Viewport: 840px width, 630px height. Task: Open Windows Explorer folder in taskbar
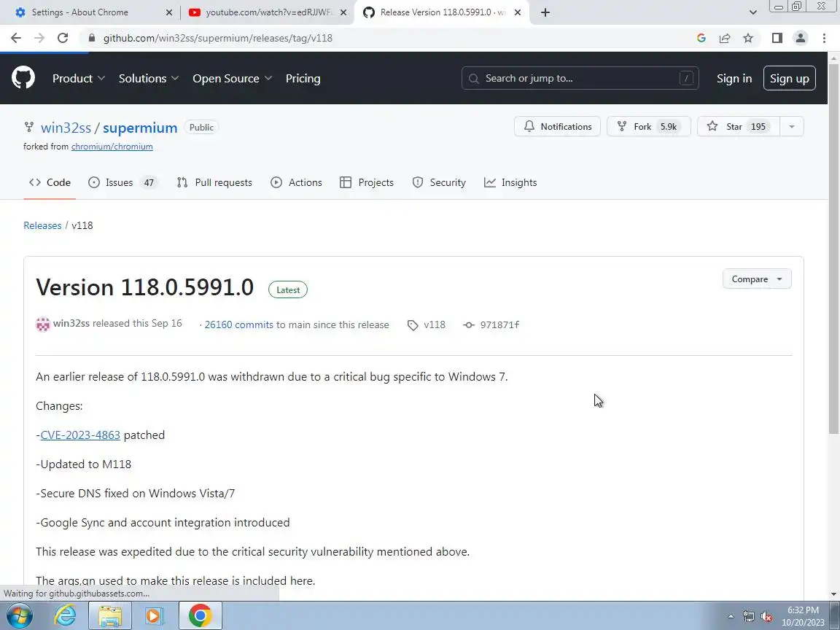pos(110,615)
